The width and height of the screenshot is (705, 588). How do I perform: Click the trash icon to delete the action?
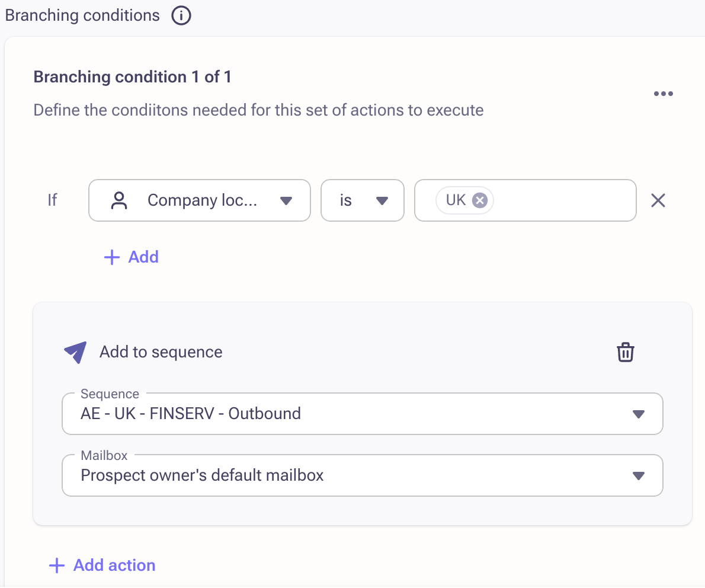coord(626,351)
